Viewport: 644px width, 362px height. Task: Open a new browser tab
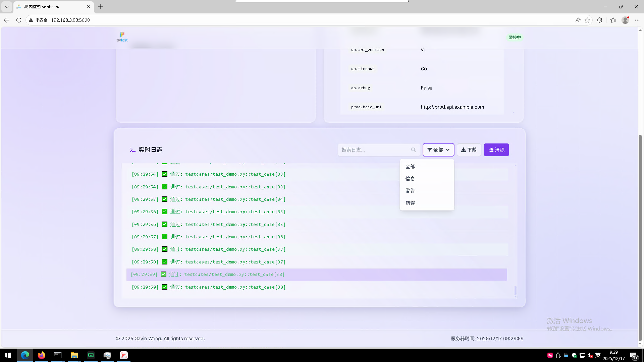(101, 7)
